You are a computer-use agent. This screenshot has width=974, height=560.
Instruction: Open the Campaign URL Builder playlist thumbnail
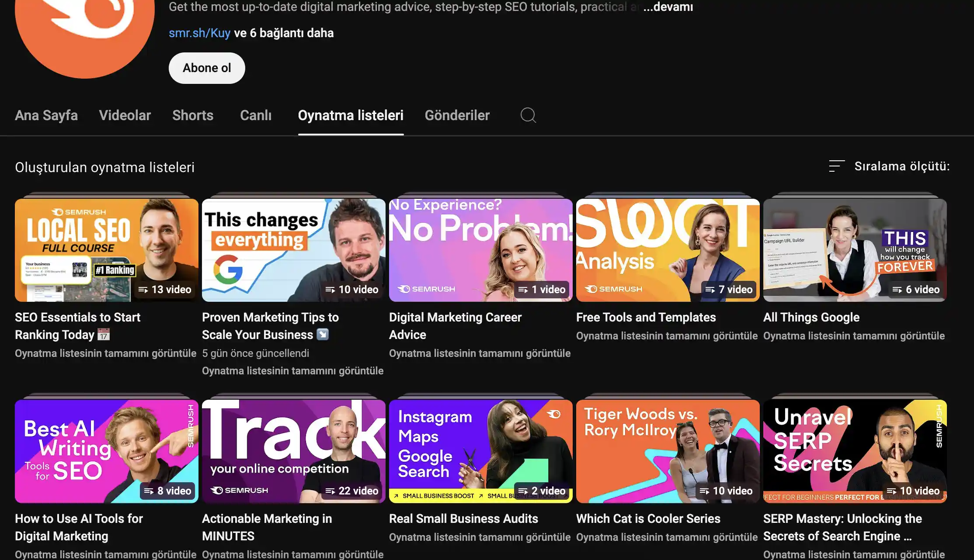pyautogui.click(x=855, y=250)
